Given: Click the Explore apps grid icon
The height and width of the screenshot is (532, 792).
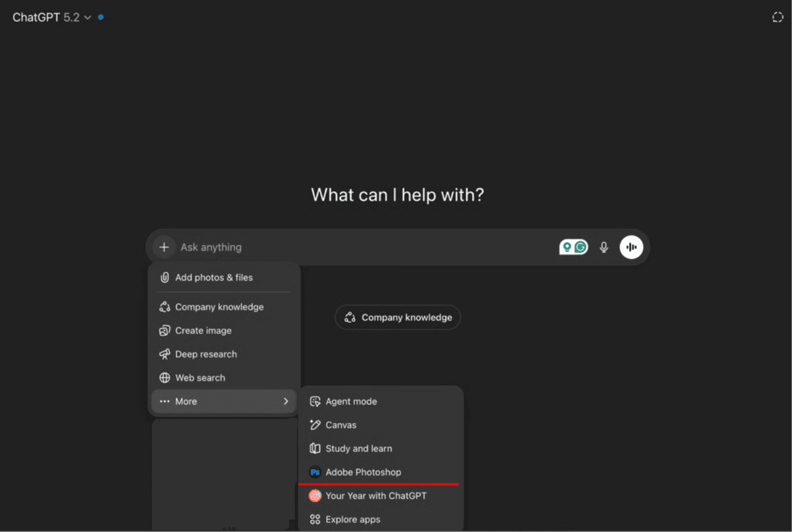Looking at the screenshot, I should tap(315, 520).
